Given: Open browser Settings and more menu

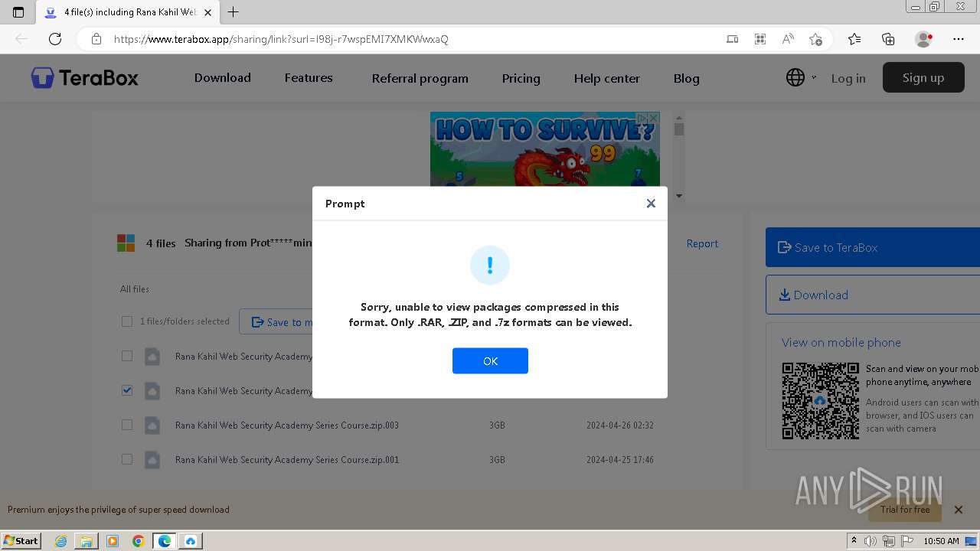Looking at the screenshot, I should (x=959, y=39).
